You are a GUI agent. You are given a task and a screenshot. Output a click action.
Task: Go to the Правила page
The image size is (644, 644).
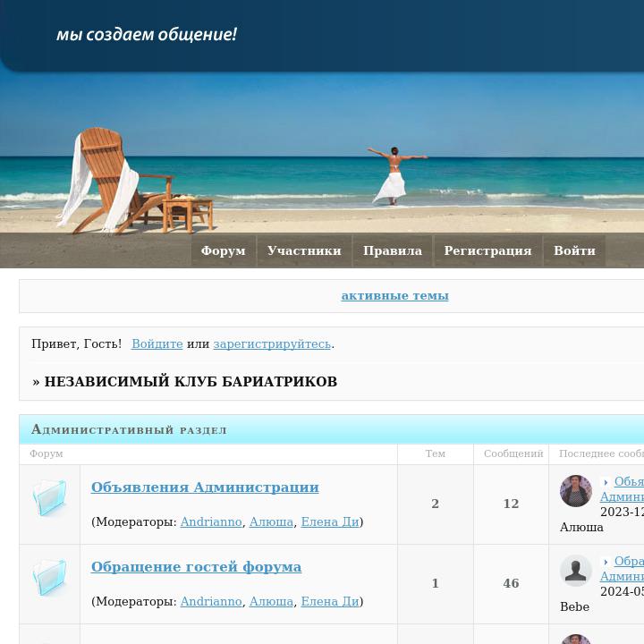click(x=393, y=250)
